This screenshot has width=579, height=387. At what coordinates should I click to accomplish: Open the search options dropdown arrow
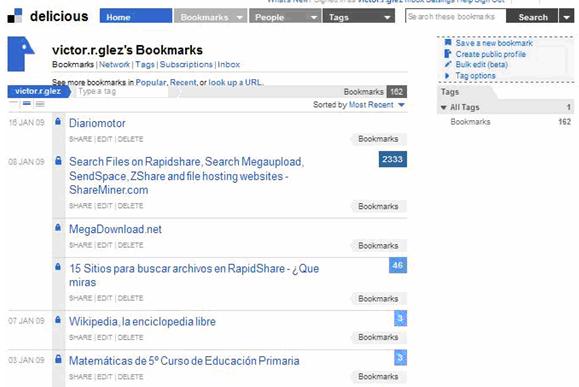tap(566, 17)
